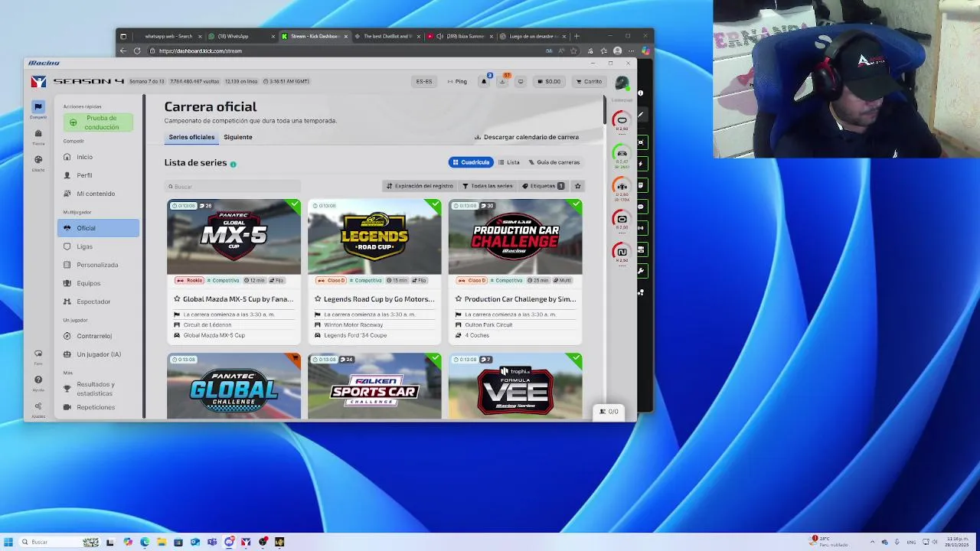Favorite the Legends Road Cup star
980x551 pixels.
pos(318,299)
